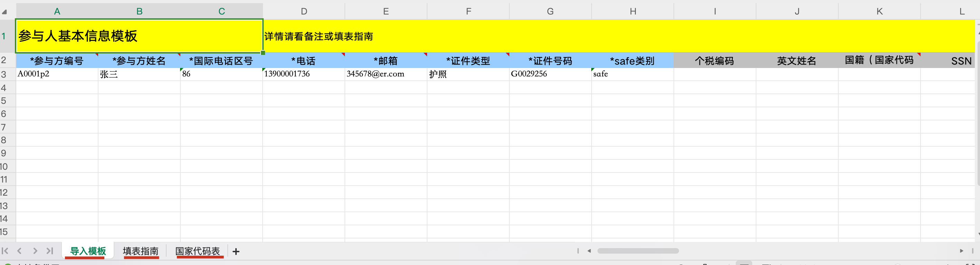Click horizontal scrollbar left arrow
980x265 pixels.
pyautogui.click(x=589, y=251)
